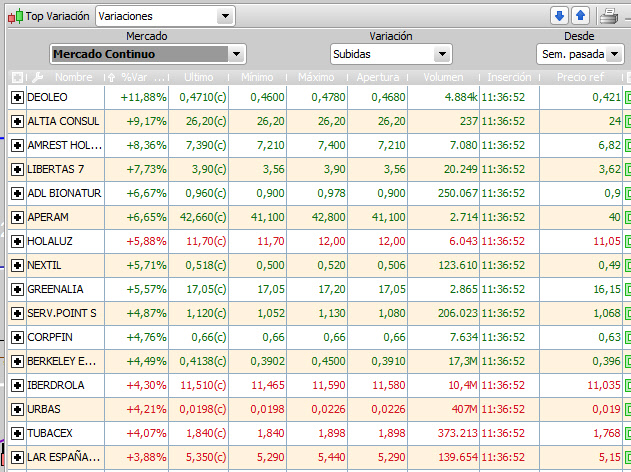Image resolution: width=631 pixels, height=472 pixels.
Task: Sort by the Apertura column header
Action: pos(378,77)
